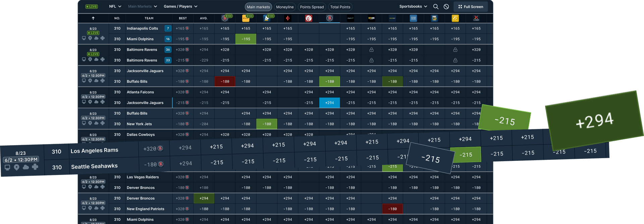Click the Full Screen button
Screen dimensions: 644x224
coord(471,7)
